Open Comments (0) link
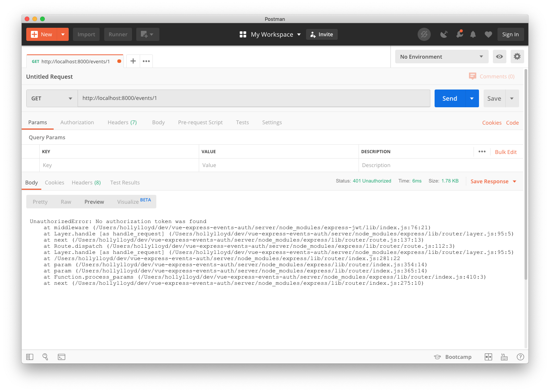 (x=497, y=76)
